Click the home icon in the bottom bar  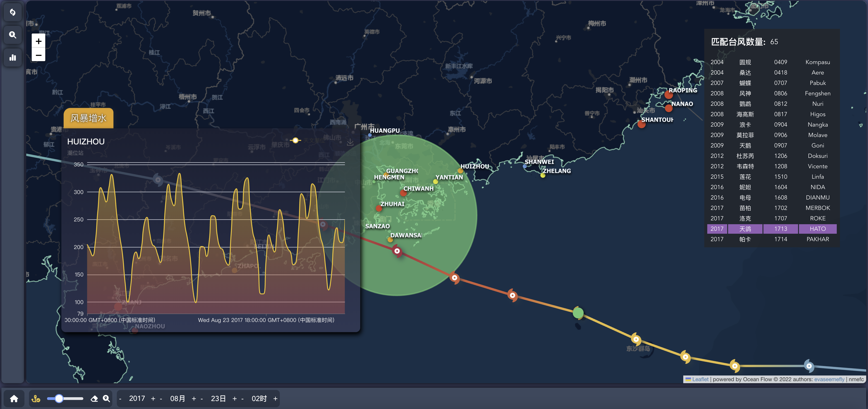coord(14,399)
